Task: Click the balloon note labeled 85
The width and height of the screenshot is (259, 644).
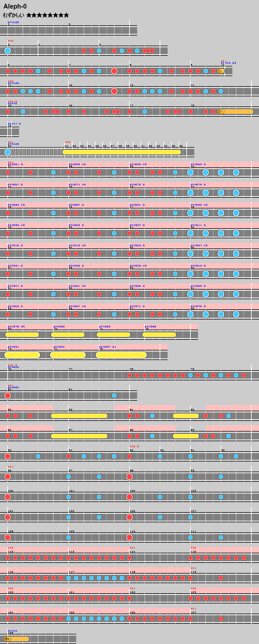Action: [8, 639]
